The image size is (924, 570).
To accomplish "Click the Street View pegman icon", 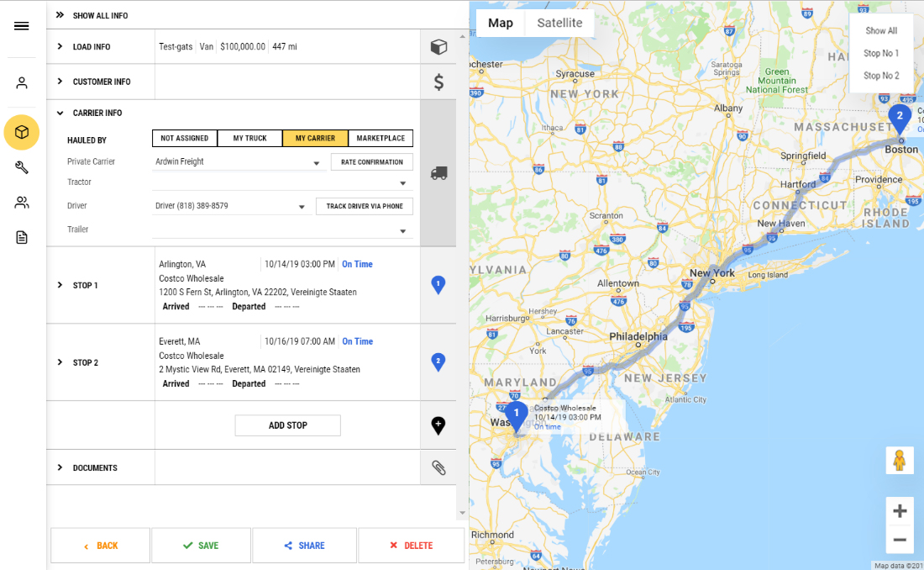I will pos(900,460).
